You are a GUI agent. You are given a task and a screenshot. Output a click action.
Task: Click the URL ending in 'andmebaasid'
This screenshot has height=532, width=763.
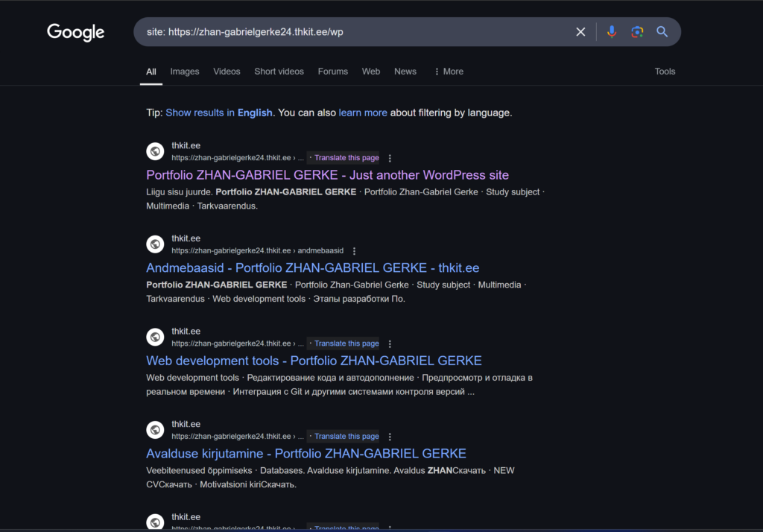coord(257,250)
